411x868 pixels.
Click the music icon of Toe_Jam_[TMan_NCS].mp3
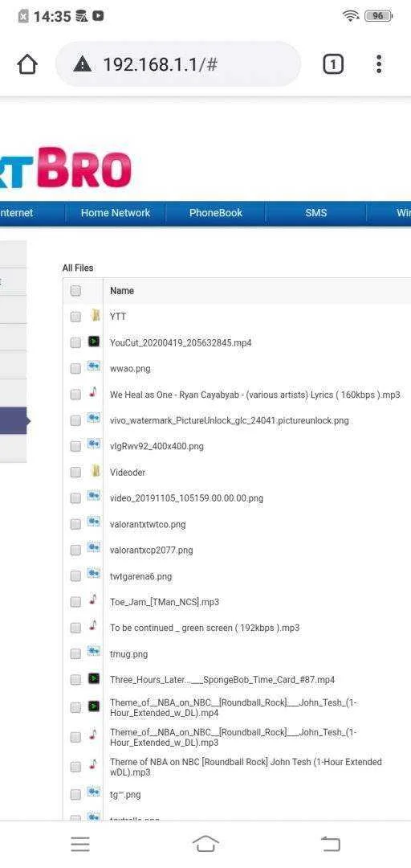coord(93,600)
